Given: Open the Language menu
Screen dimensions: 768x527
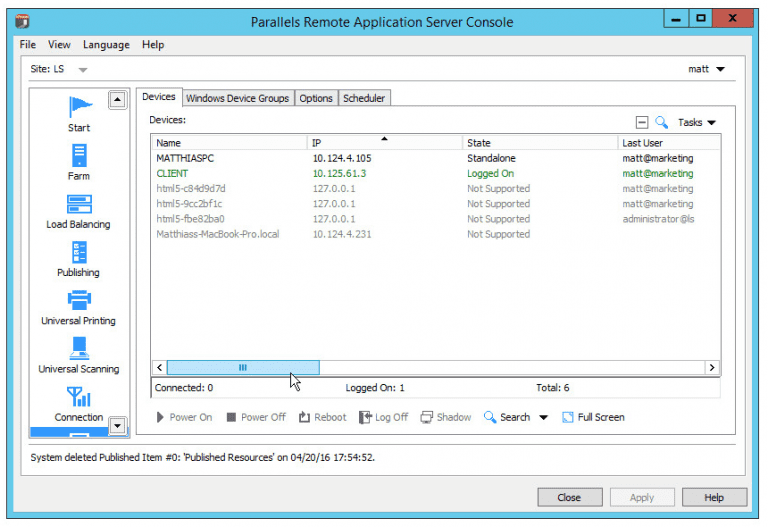Looking at the screenshot, I should [x=106, y=45].
